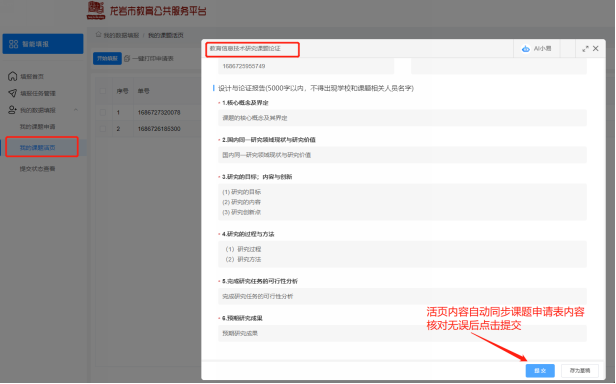Image resolution: width=616 pixels, height=384 pixels.
Task: Expand the dialog to fullscreen
Action: click(585, 49)
